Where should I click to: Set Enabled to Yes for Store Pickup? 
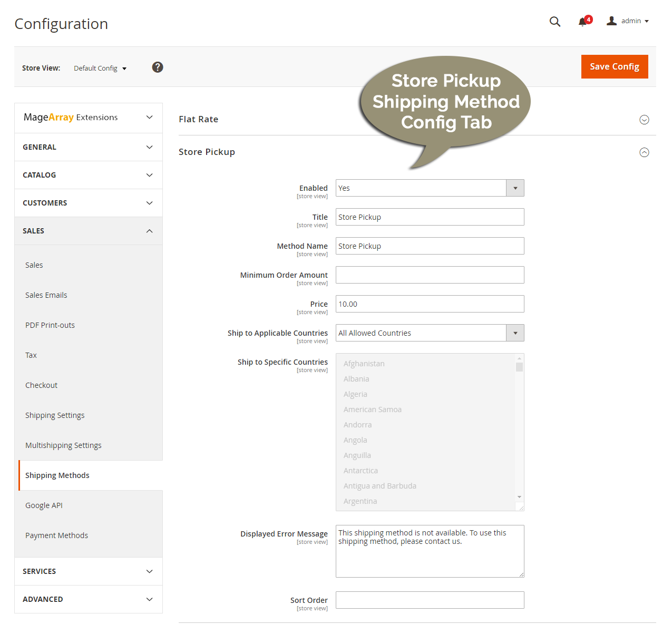[x=422, y=188]
